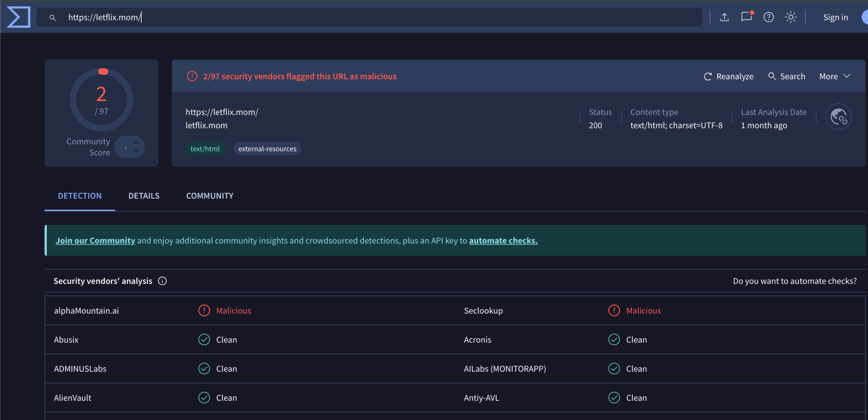Viewport: 868px width, 420px height.
Task: Click Sign in
Action: [835, 17]
